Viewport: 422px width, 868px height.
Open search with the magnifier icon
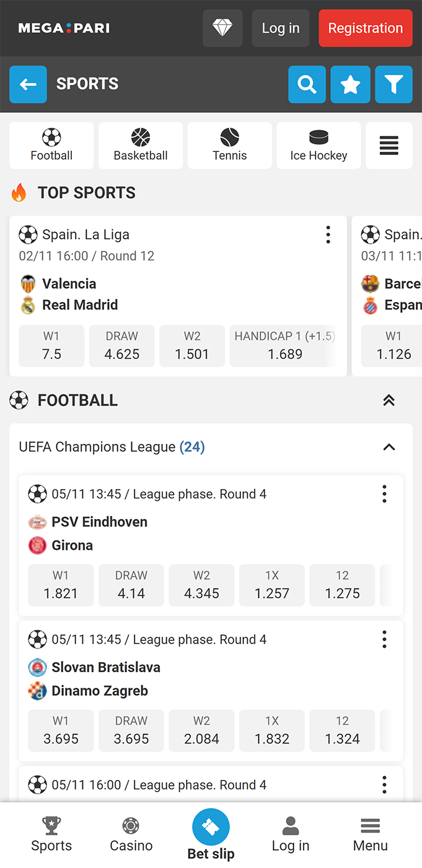coord(307,84)
